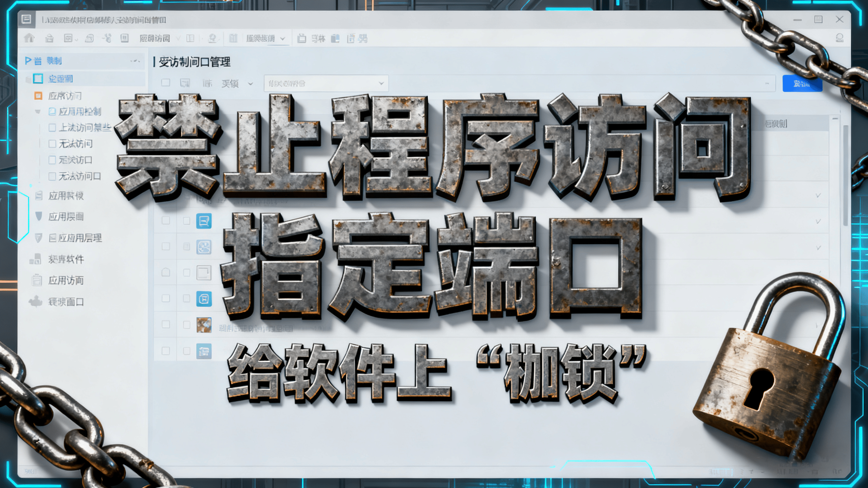This screenshot has height=488, width=868.
Task: Collapse the 应用用控制 tree node triangle
Action: click(x=38, y=112)
